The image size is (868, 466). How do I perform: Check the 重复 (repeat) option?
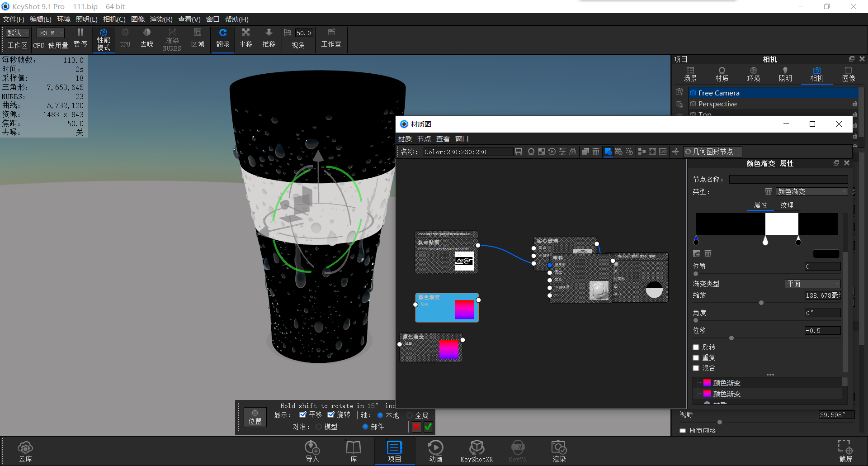(x=696, y=357)
